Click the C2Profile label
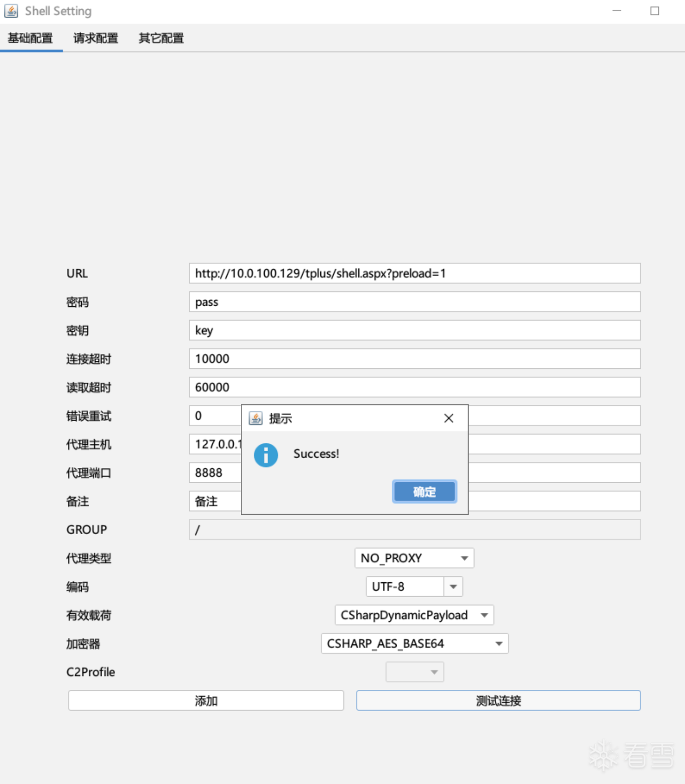Image resolution: width=685 pixels, height=784 pixels. pyautogui.click(x=91, y=672)
